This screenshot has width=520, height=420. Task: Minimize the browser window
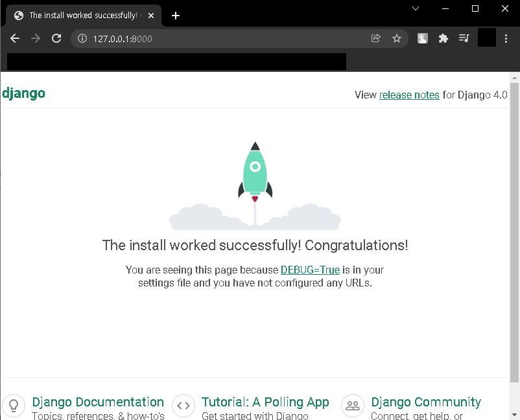pyautogui.click(x=445, y=8)
